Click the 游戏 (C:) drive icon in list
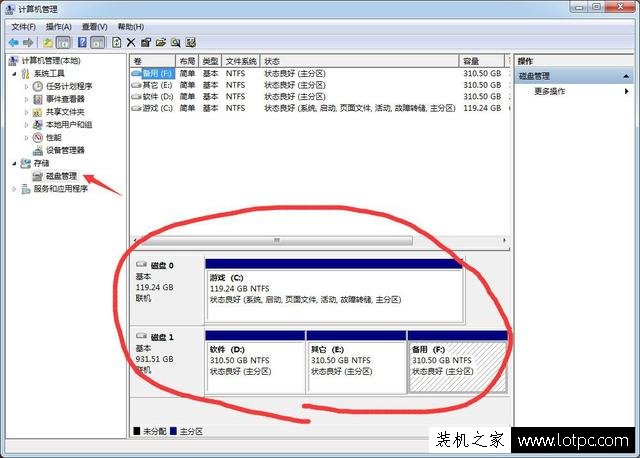This screenshot has width=640, height=458. [136, 108]
